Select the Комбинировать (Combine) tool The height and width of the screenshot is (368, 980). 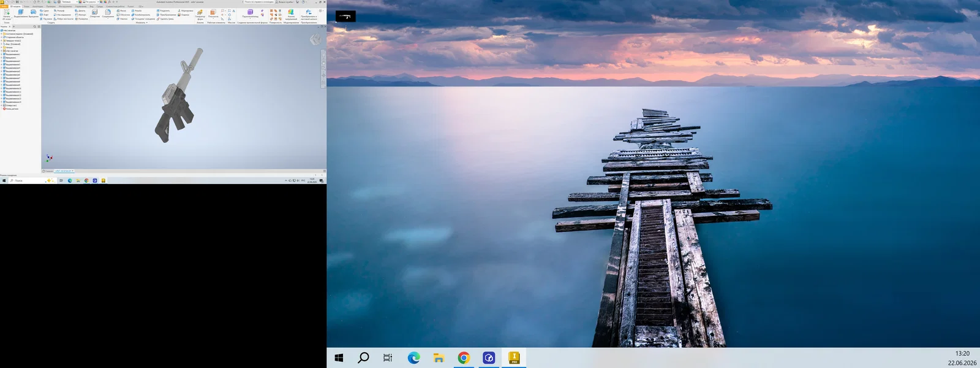click(141, 15)
